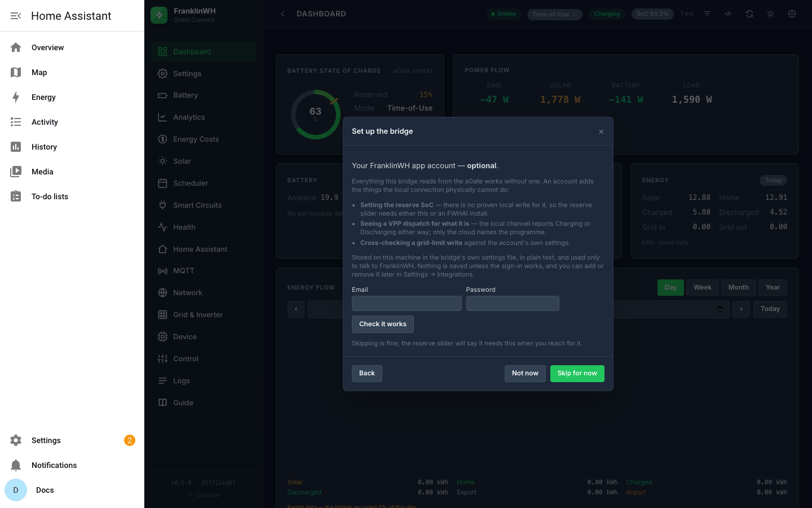Click the Password input field
The image size is (812, 508).
(513, 304)
